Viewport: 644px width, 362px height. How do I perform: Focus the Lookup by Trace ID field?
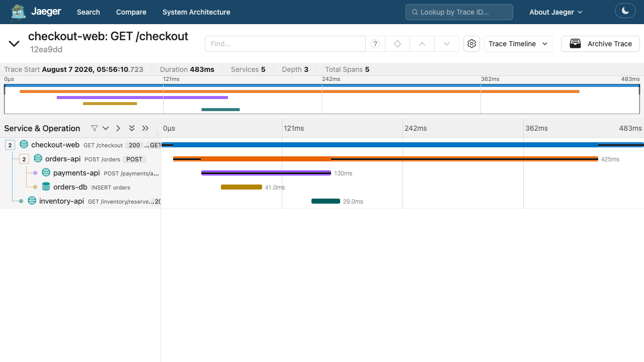[x=459, y=12]
